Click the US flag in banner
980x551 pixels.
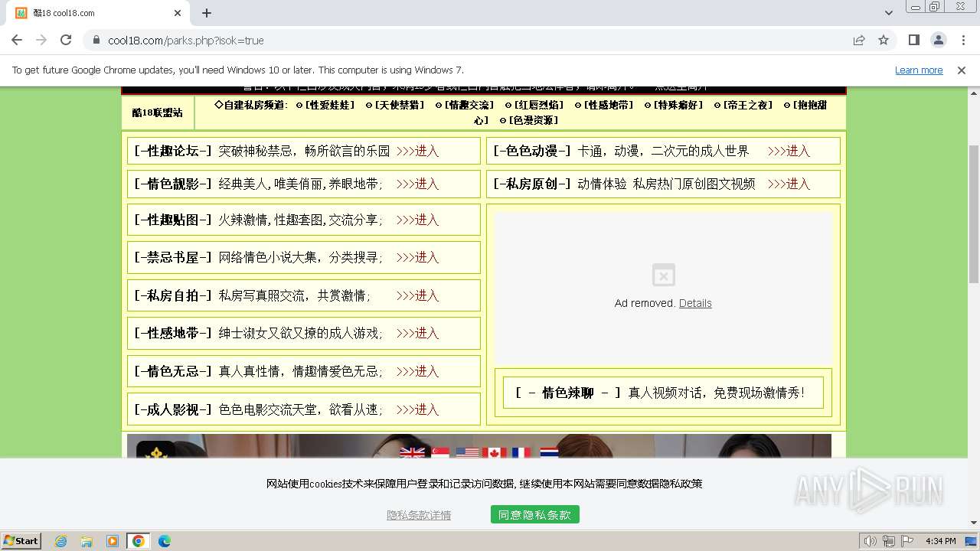click(x=468, y=452)
